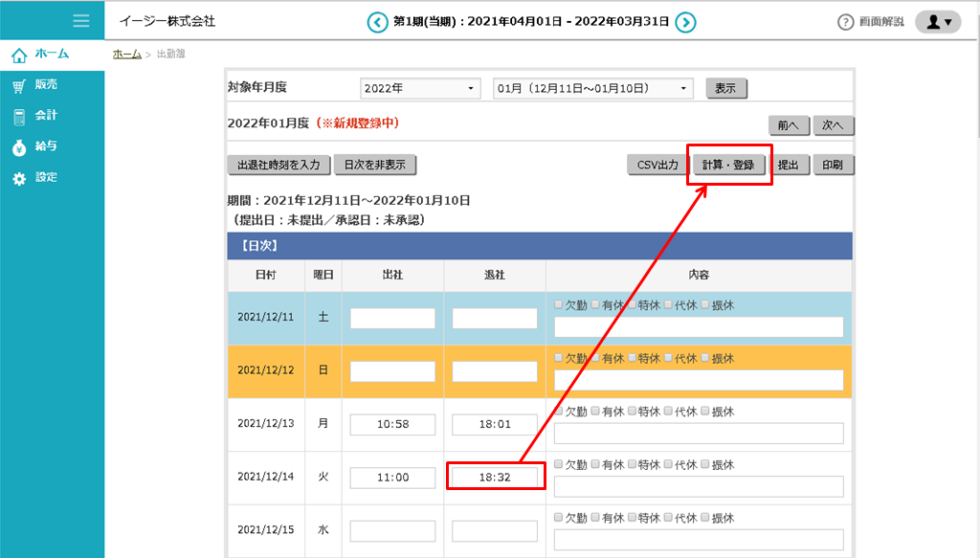Viewport: 980px width, 558px height.
Task: Go to next fiscal period arrow
Action: pos(686,22)
